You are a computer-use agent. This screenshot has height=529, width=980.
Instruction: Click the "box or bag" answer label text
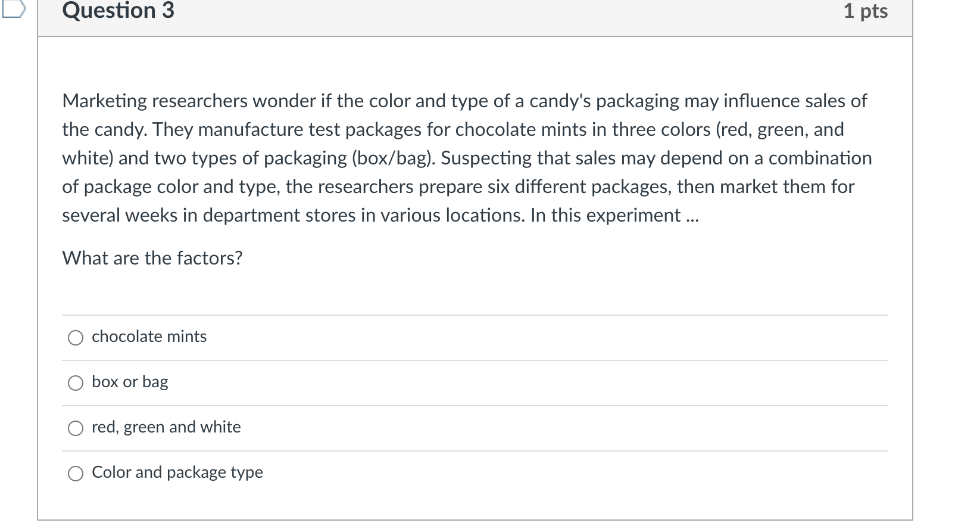coord(130,382)
